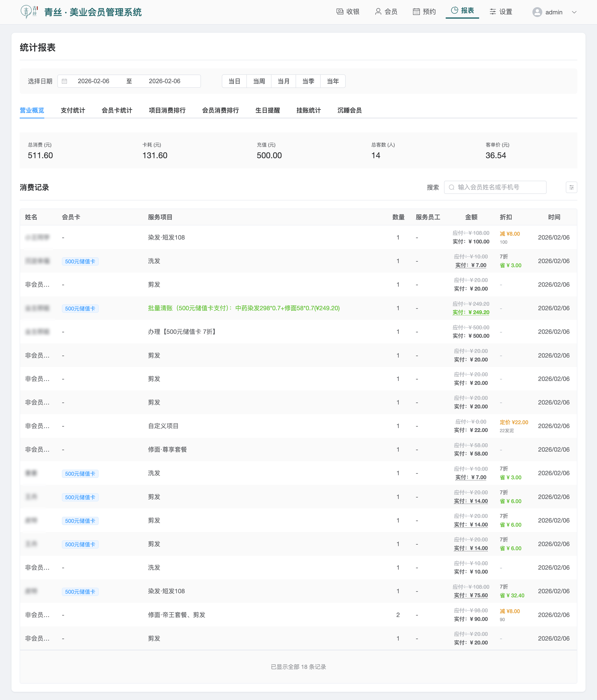Click the 定价 ¥22.00 discount label

(514, 422)
